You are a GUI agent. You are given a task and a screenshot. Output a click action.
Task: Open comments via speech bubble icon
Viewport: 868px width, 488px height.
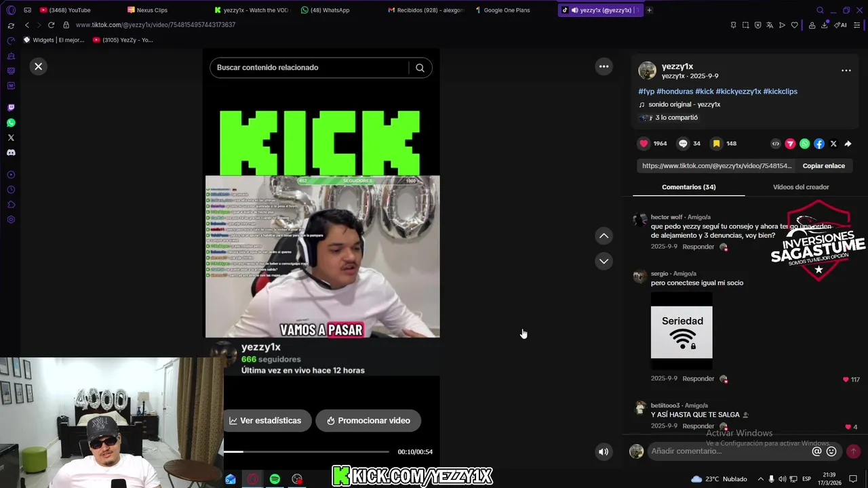coord(683,144)
